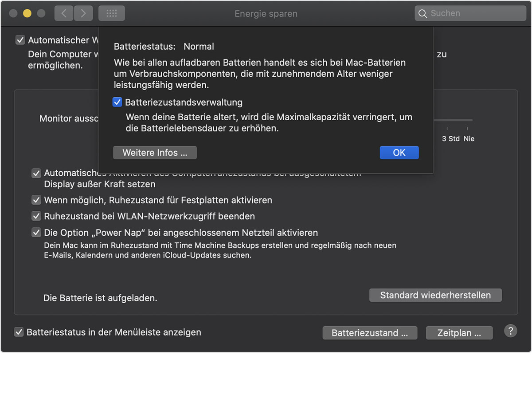Minimize the window with the yellow button
The height and width of the screenshot is (403, 532).
point(27,13)
